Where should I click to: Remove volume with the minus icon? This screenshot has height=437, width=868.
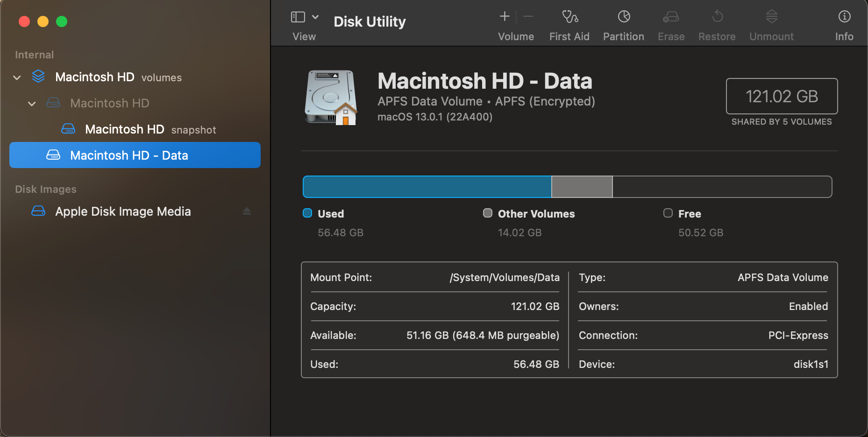[x=528, y=17]
